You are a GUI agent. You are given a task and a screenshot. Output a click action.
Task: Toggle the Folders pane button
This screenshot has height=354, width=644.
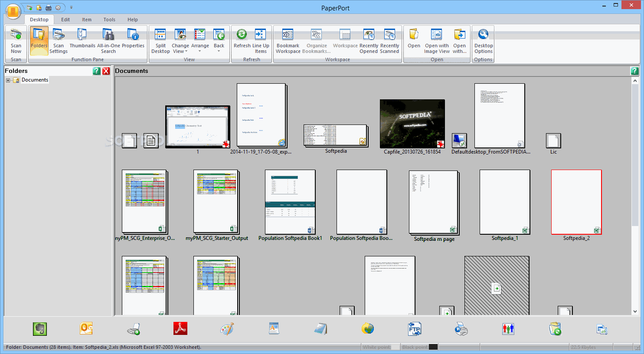(39, 40)
